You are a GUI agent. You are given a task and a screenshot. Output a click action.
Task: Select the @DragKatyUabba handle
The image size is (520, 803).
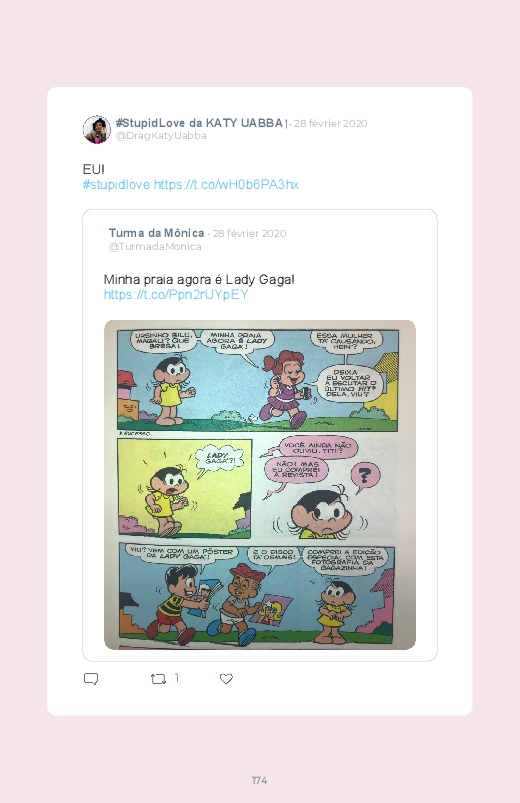click(161, 136)
